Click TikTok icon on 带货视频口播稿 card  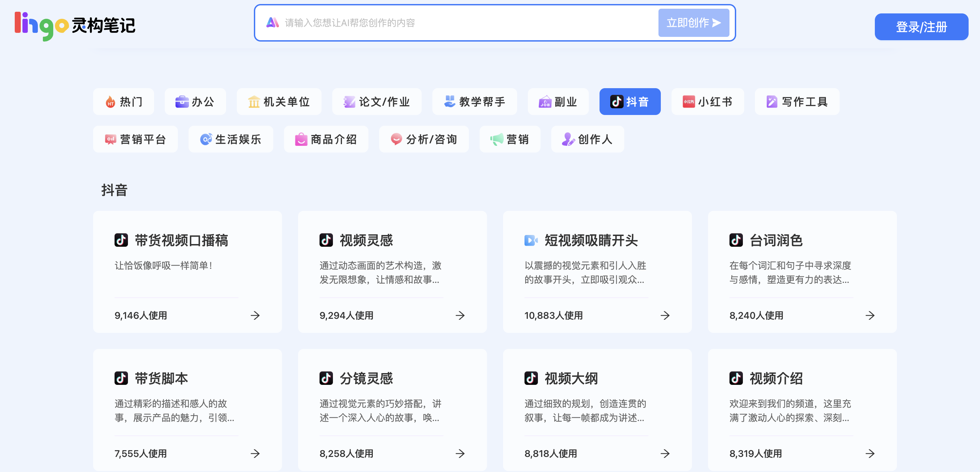pyautogui.click(x=121, y=240)
